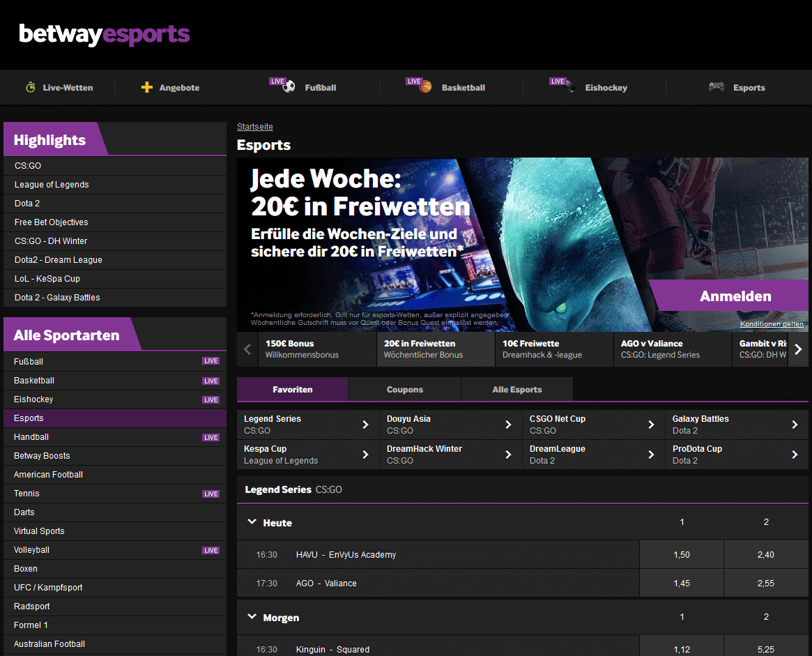
Task: Open Live-Wetten in top navigation
Action: (x=68, y=88)
